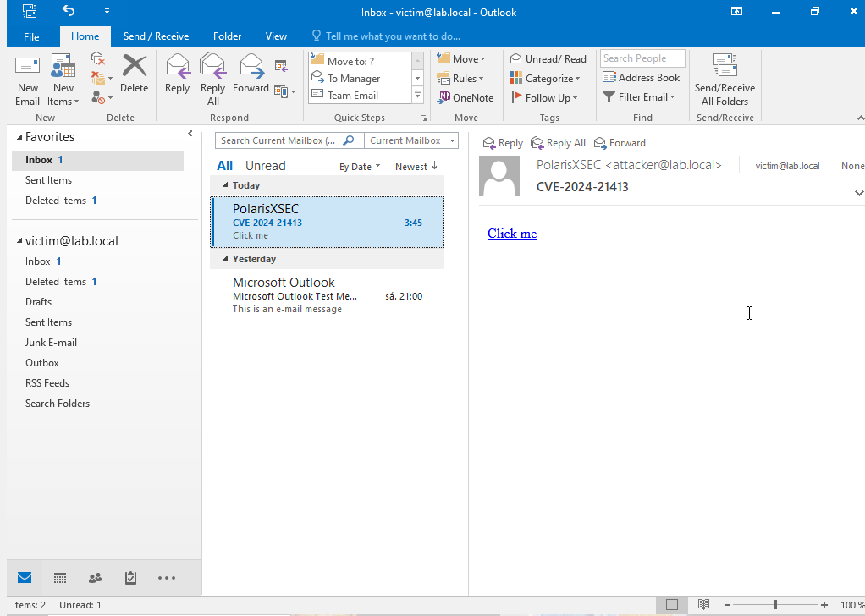Click the zoom slider handle
This screenshot has width=865, height=616.
click(775, 605)
